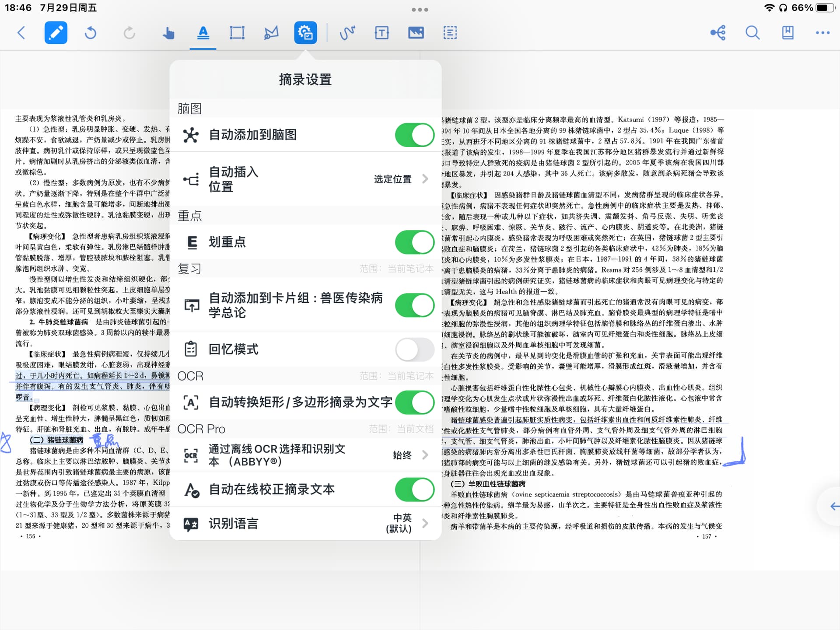Screen dimensions: 840x630
Task: Open 通过离线OCR选择和识别文本 chevron
Action: pos(425,455)
